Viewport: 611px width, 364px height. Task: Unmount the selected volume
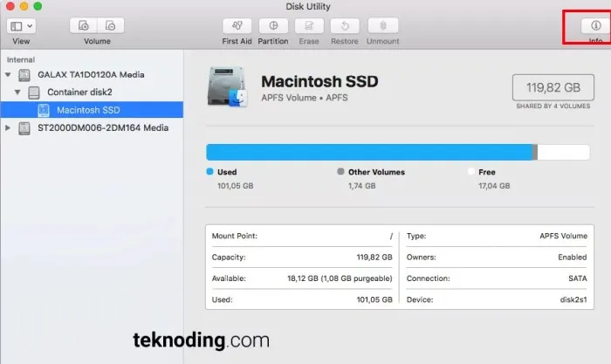(x=383, y=26)
